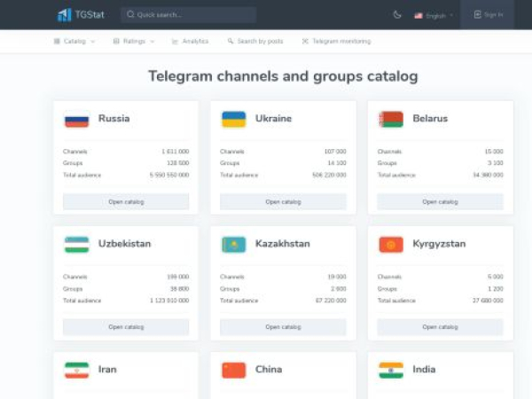Screen dimensions: 532x399
Task: Open the Analytics menu item
Action: (190, 42)
